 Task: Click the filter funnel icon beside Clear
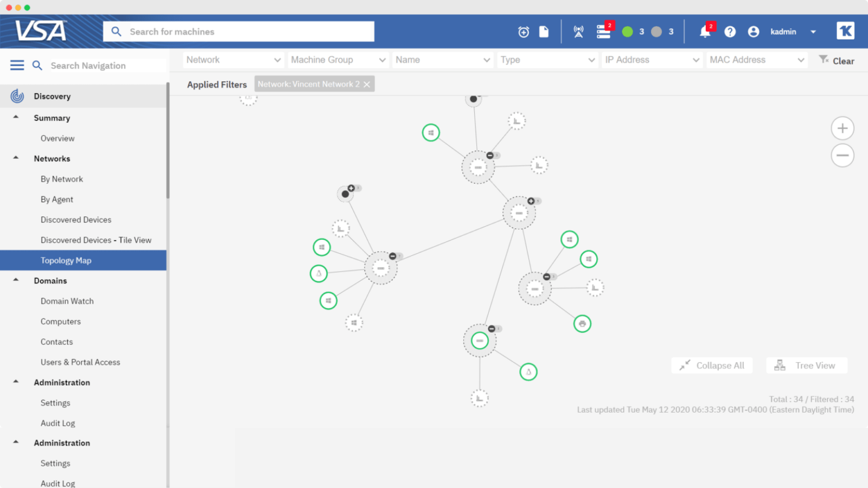click(x=824, y=59)
